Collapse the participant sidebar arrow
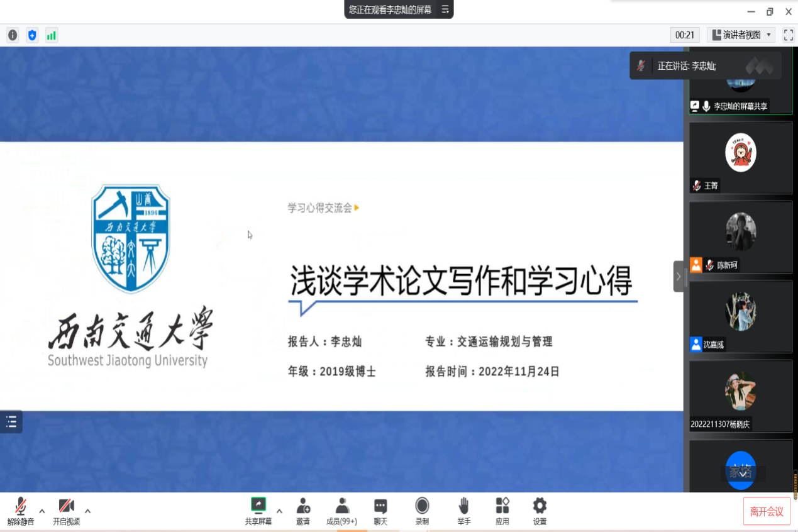Image resolution: width=798 pixels, height=532 pixels. point(678,276)
